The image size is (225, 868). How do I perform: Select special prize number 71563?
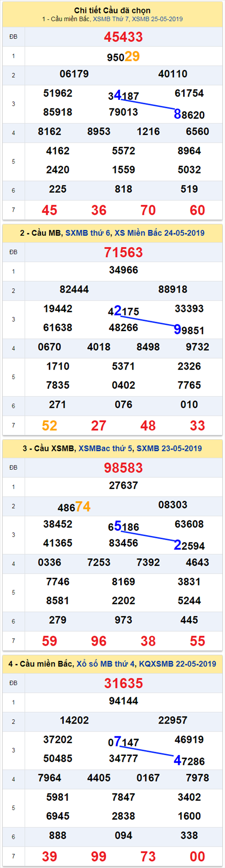[123, 252]
